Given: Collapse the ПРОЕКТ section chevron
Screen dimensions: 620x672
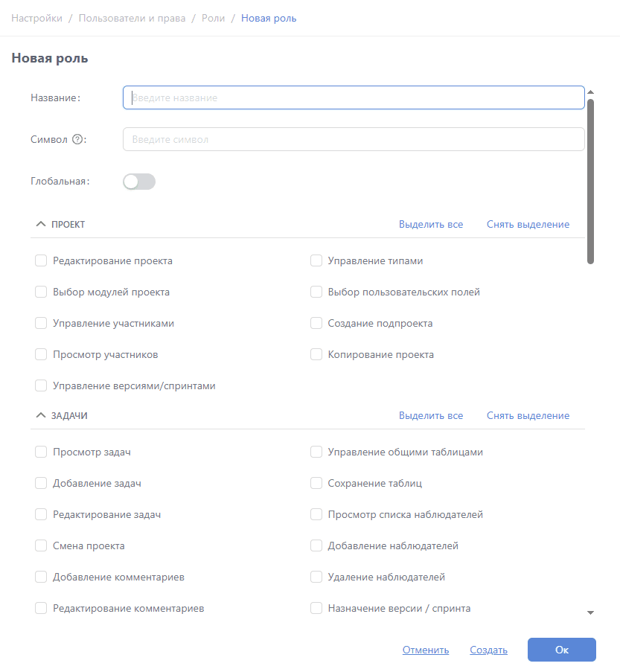Looking at the screenshot, I should (x=41, y=224).
